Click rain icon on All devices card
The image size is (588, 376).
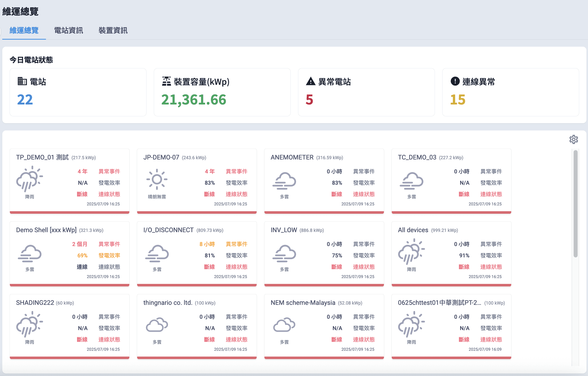(x=411, y=252)
